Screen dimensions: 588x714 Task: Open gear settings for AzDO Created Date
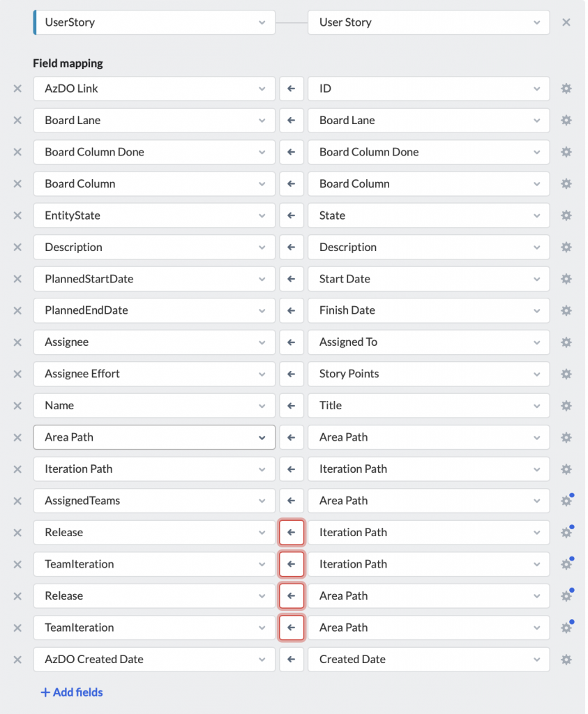pyautogui.click(x=566, y=660)
